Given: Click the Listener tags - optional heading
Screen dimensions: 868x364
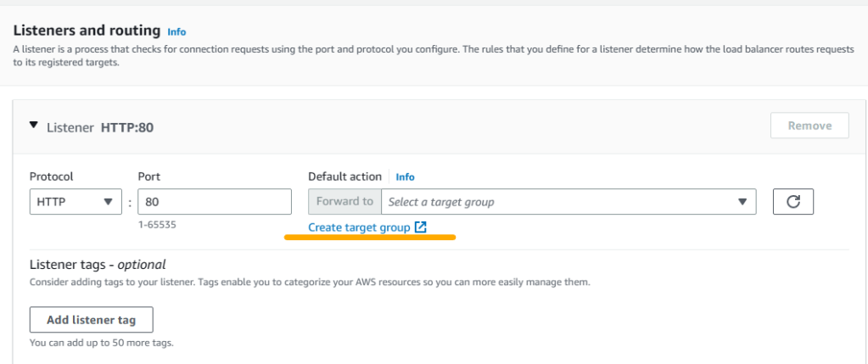Looking at the screenshot, I should (98, 265).
